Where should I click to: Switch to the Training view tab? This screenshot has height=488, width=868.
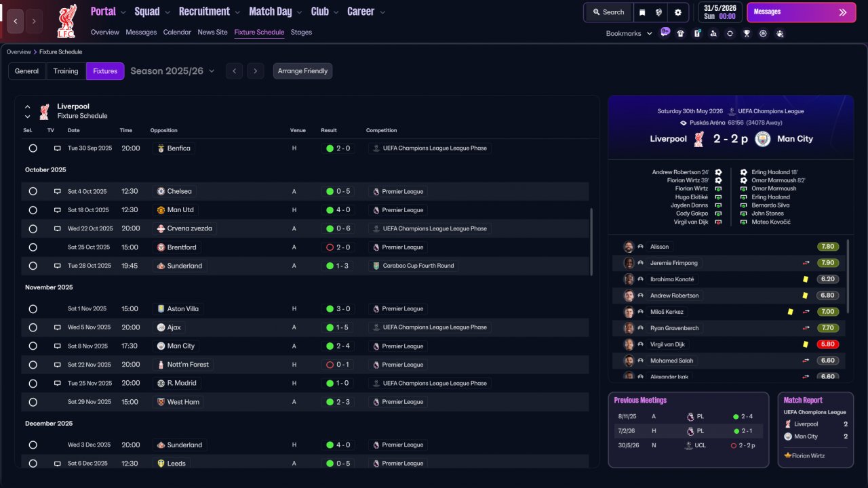(66, 71)
